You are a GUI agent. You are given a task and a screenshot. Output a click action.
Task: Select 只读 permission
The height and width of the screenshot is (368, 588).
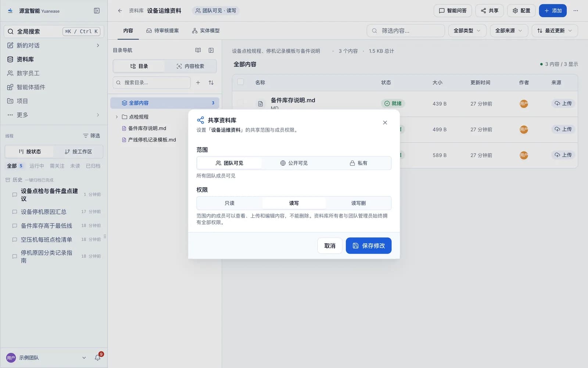(x=229, y=203)
